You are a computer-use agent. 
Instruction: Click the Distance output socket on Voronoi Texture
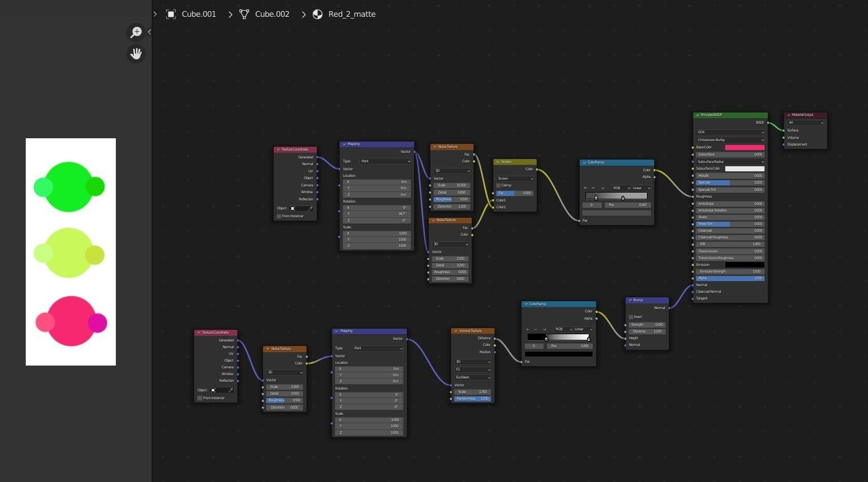point(495,338)
